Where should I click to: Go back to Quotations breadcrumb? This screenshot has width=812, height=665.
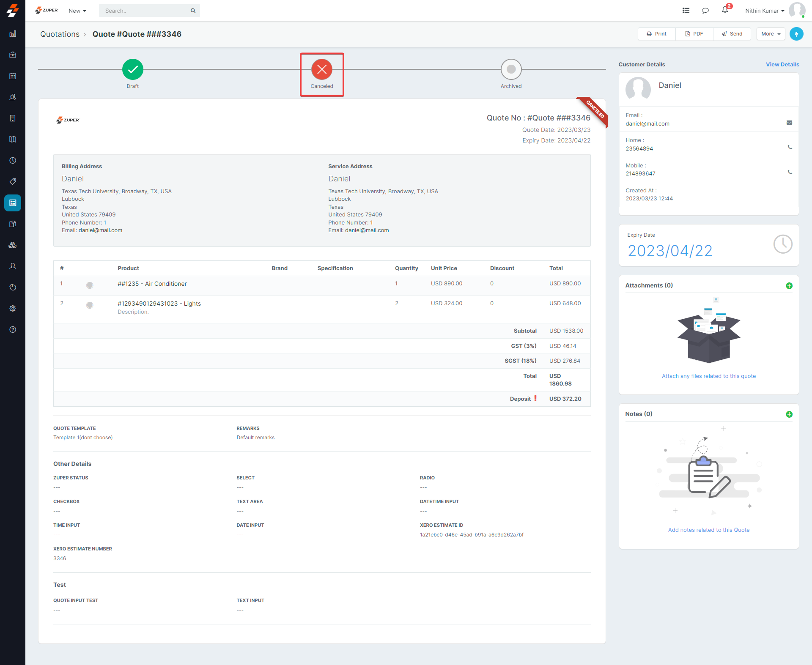coord(60,34)
